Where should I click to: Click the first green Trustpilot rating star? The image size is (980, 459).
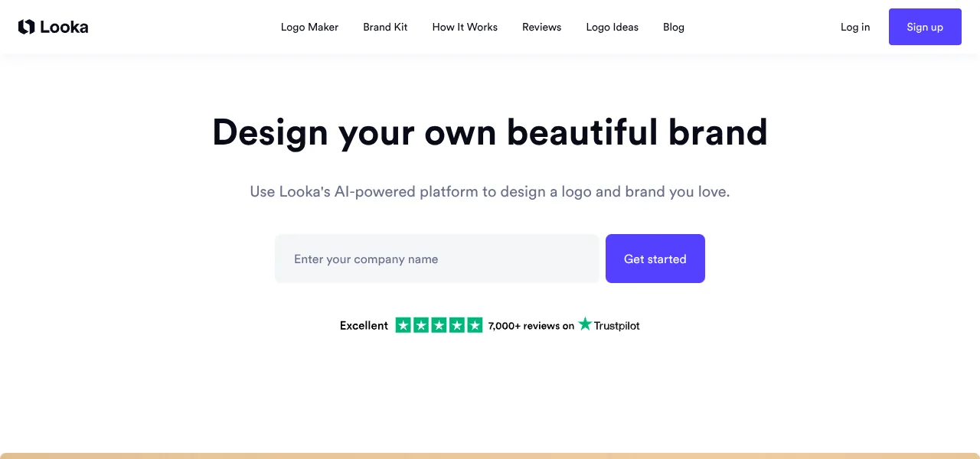(403, 325)
